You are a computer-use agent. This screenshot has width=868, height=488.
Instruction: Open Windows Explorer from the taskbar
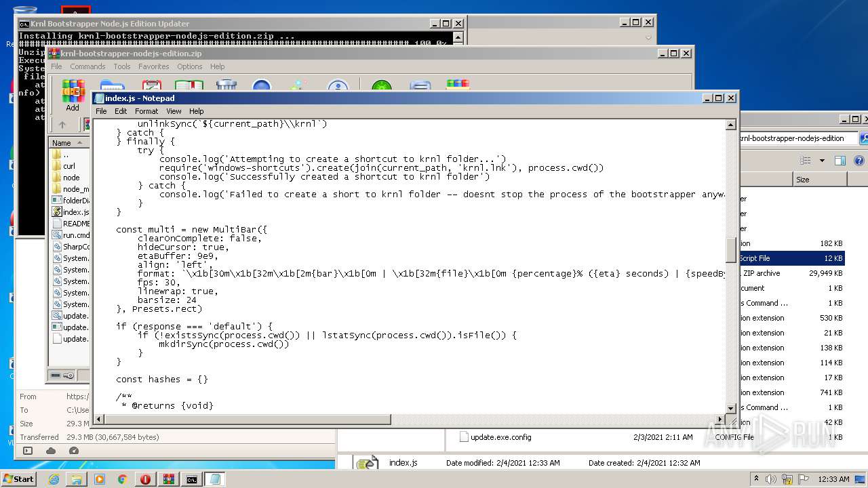(77, 479)
